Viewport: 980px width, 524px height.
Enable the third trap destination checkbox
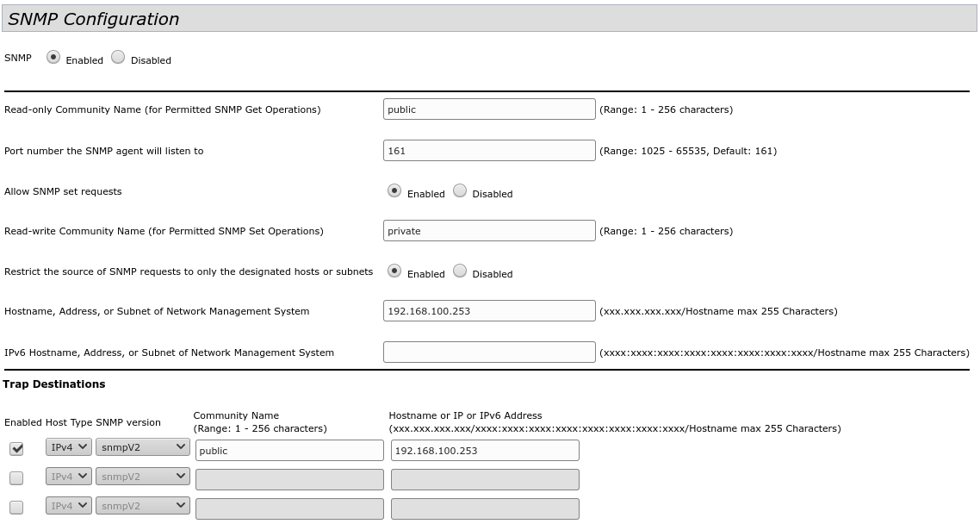(16, 508)
